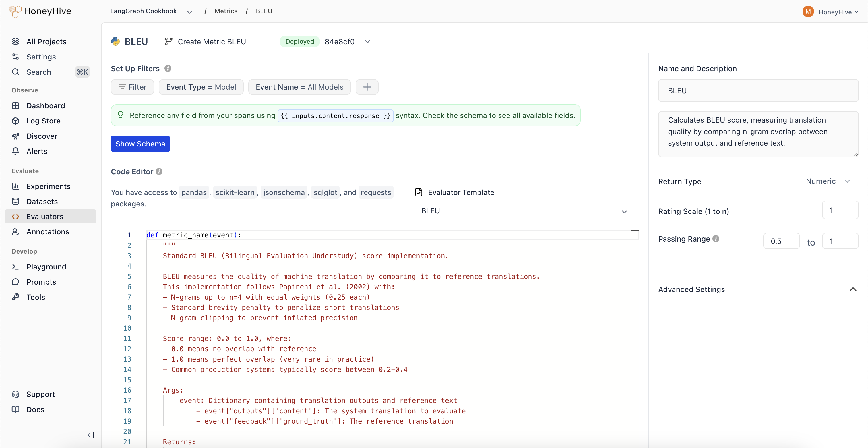Screen dimensions: 868x448
Task: Open Alerts in the sidebar
Action: (x=37, y=151)
